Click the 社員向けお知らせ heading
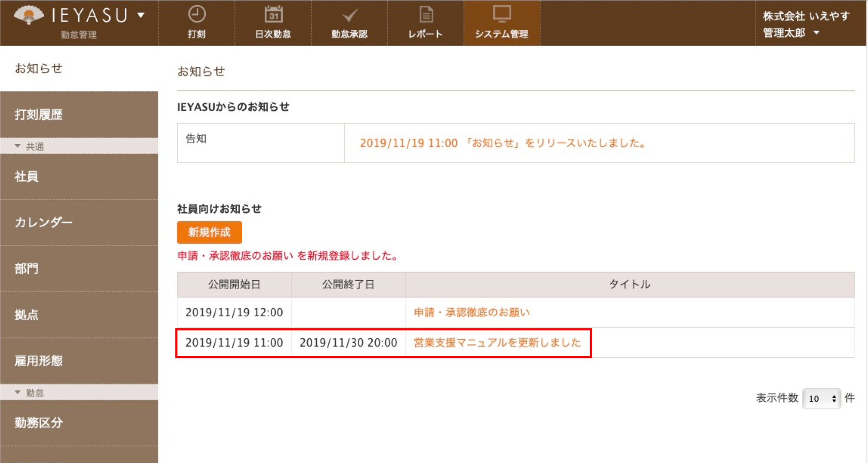 219,209
